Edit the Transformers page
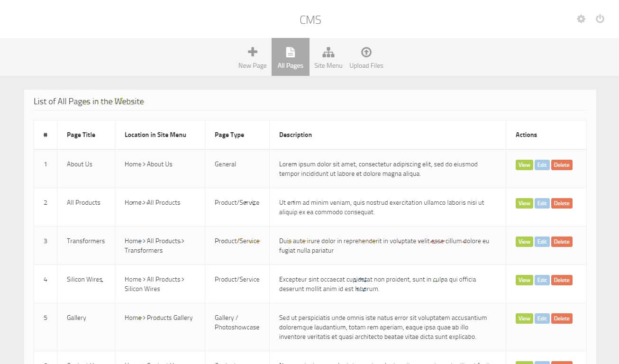619x364 pixels. [x=542, y=242]
